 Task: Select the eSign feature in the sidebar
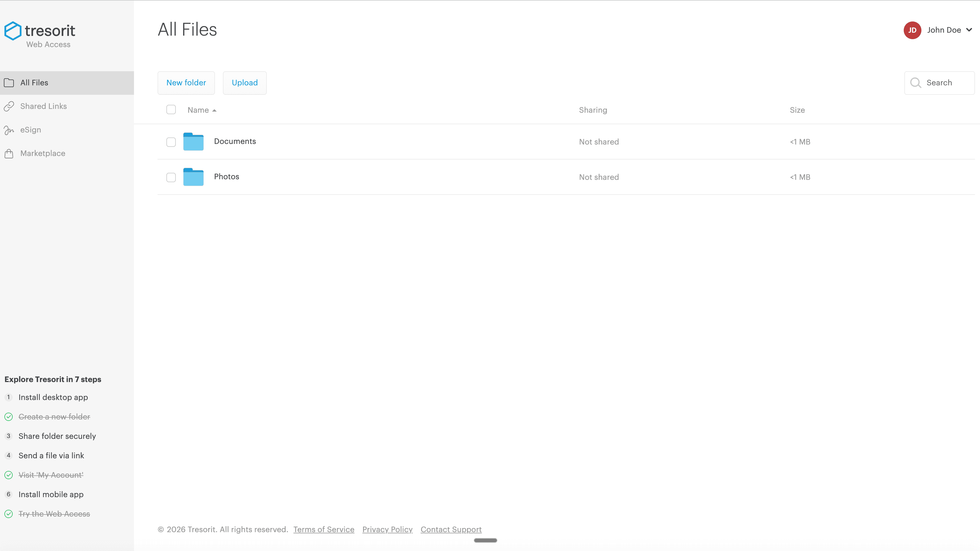pyautogui.click(x=30, y=130)
